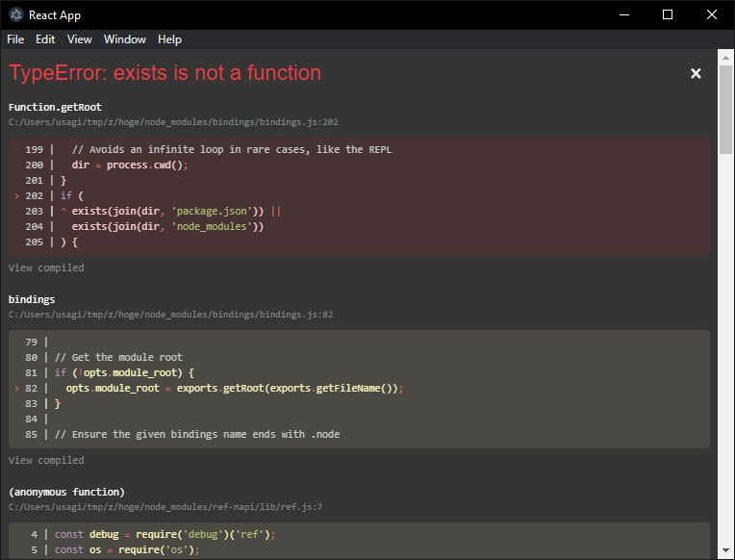Open the View menu

click(79, 39)
